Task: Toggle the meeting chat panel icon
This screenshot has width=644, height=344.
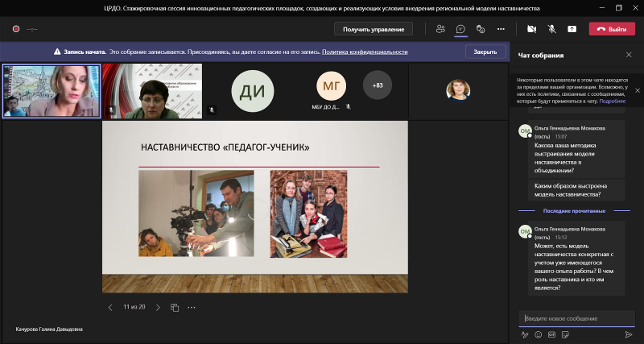Action: [460, 28]
